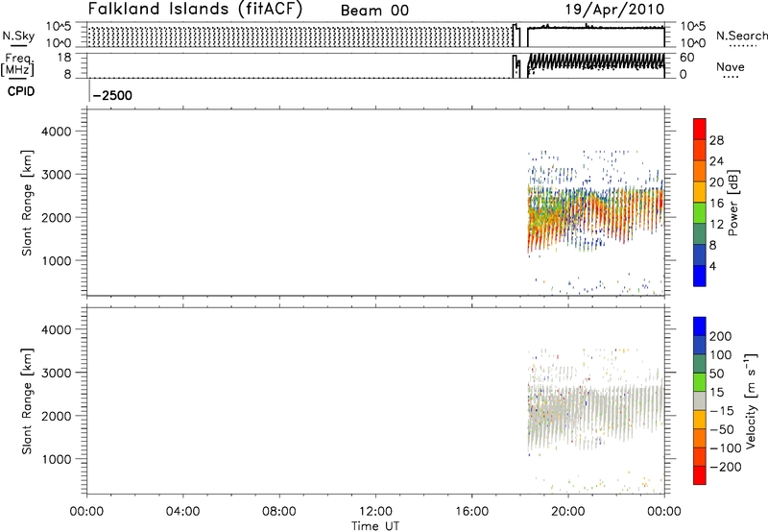This screenshot has height=532, width=768.
Task: Click the 'CPID' label
Action: (21, 91)
